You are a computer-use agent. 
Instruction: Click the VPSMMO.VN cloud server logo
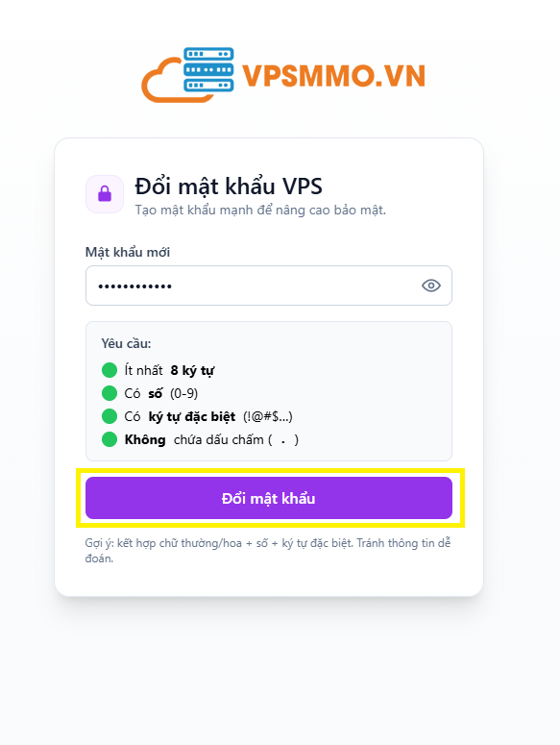click(x=187, y=75)
